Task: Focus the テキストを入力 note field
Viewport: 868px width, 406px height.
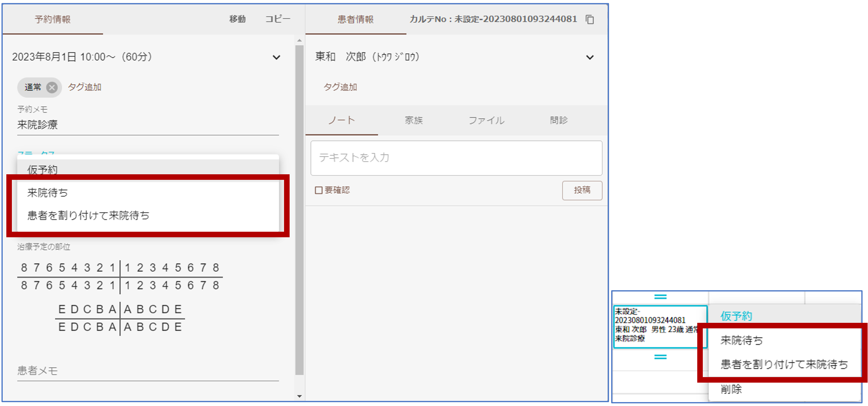Action: pos(456,158)
